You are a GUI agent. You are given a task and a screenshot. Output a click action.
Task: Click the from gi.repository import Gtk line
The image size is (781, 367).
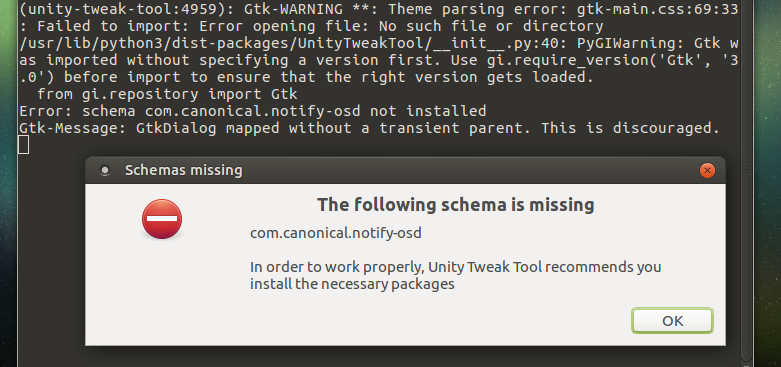pyautogui.click(x=167, y=94)
